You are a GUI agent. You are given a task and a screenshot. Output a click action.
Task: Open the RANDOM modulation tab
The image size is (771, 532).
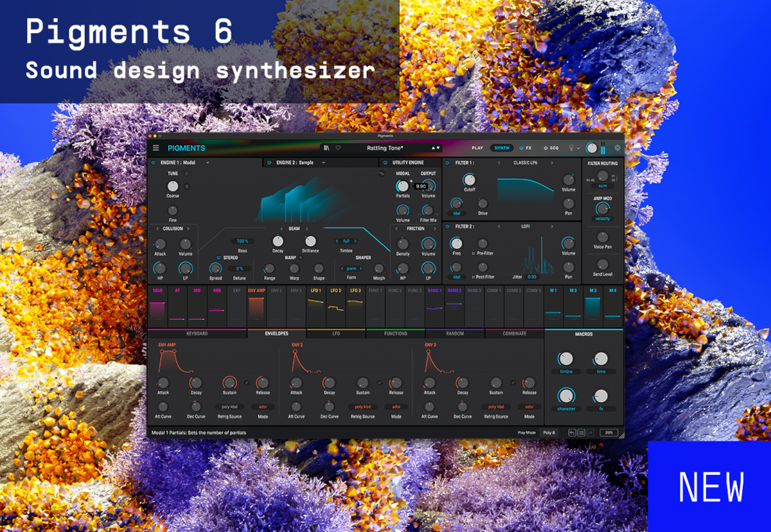(455, 333)
